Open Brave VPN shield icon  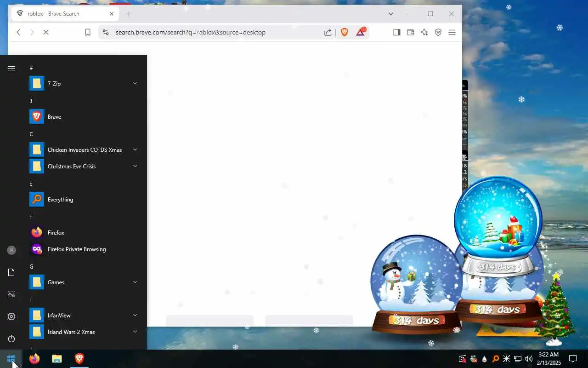point(438,32)
